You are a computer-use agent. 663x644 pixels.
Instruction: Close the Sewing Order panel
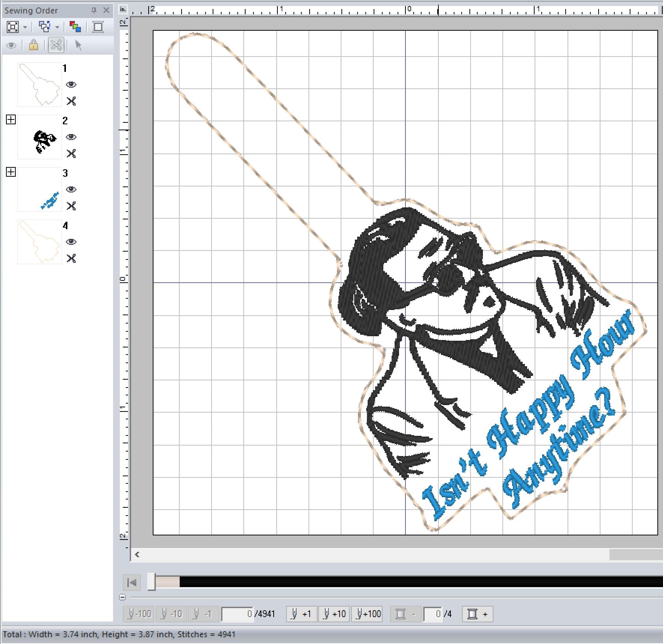point(106,10)
